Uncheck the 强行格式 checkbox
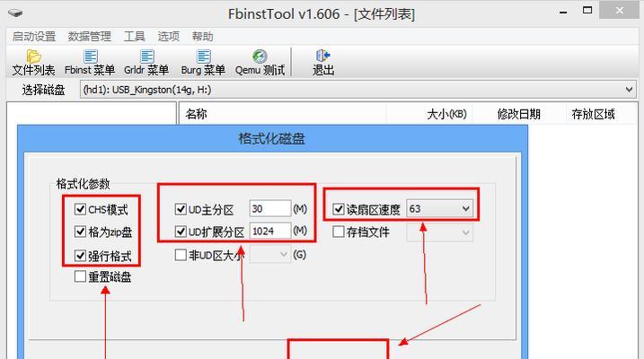Viewport: 644px width, 359px height. (x=80, y=256)
